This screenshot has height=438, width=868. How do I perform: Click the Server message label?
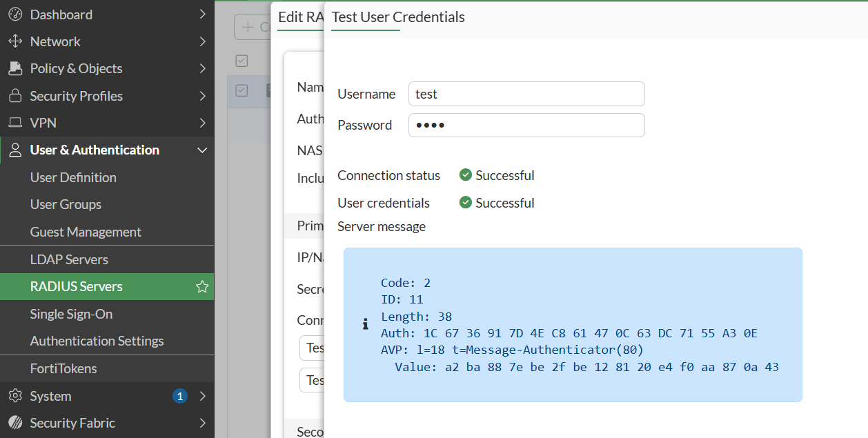[382, 226]
